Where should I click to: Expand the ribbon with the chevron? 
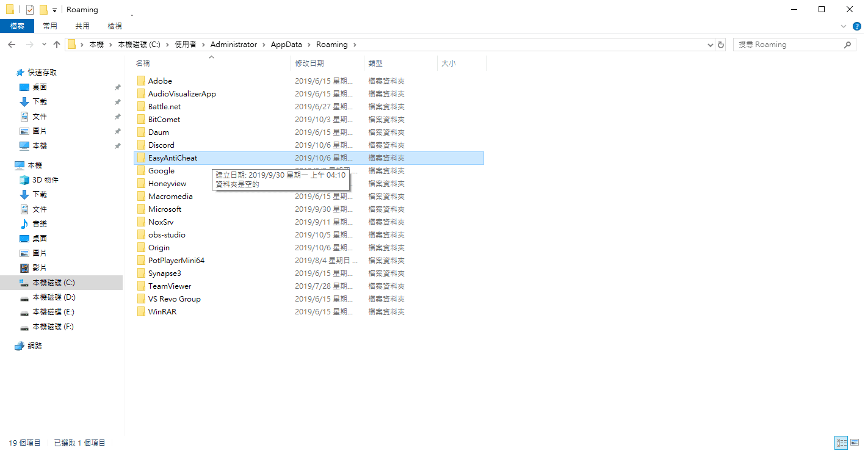point(844,26)
